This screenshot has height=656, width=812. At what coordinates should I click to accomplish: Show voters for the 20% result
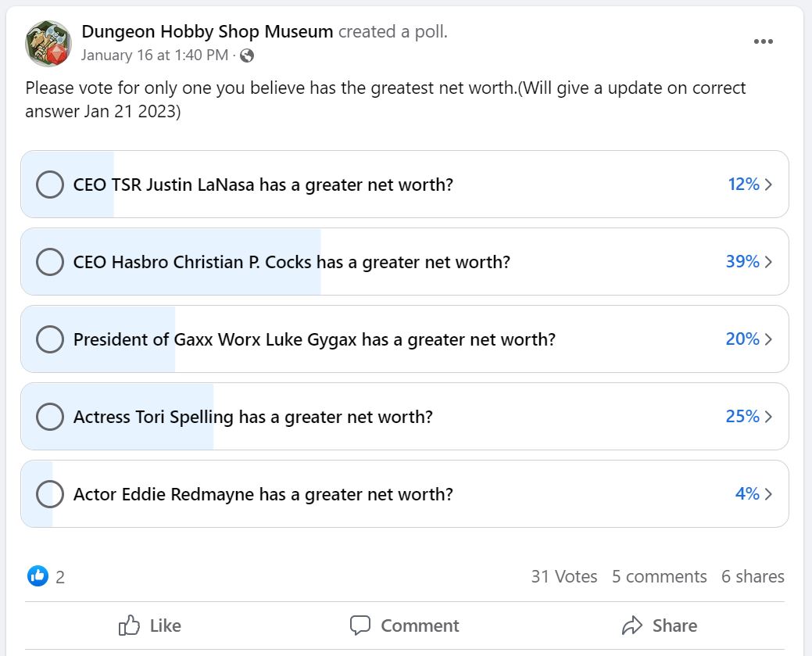coord(749,339)
